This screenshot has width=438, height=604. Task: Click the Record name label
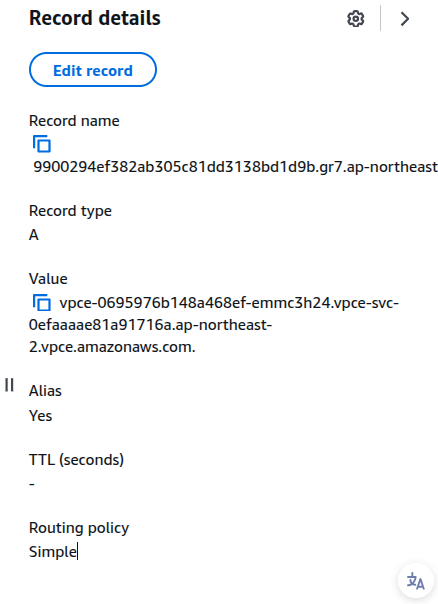pyautogui.click(x=74, y=121)
